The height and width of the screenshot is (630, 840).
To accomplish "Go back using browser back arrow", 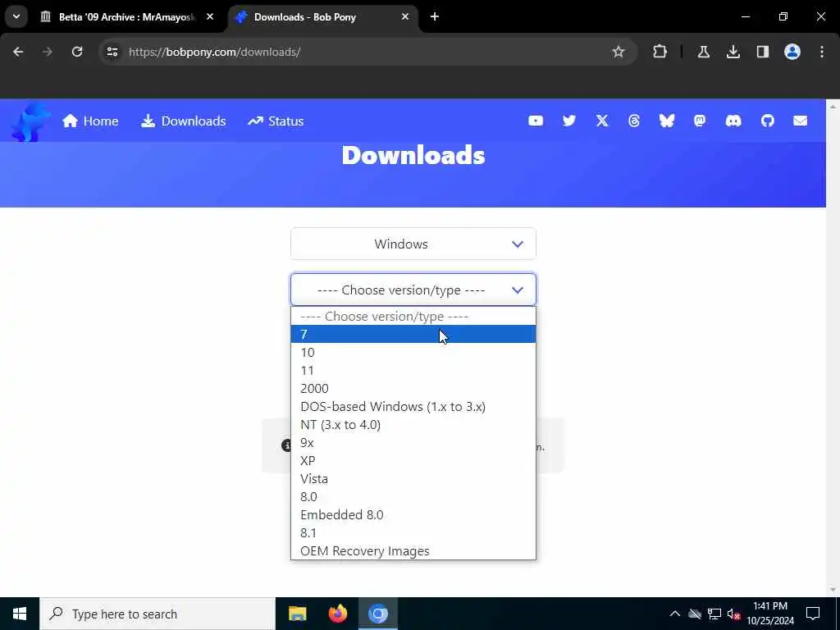I will coord(18,52).
